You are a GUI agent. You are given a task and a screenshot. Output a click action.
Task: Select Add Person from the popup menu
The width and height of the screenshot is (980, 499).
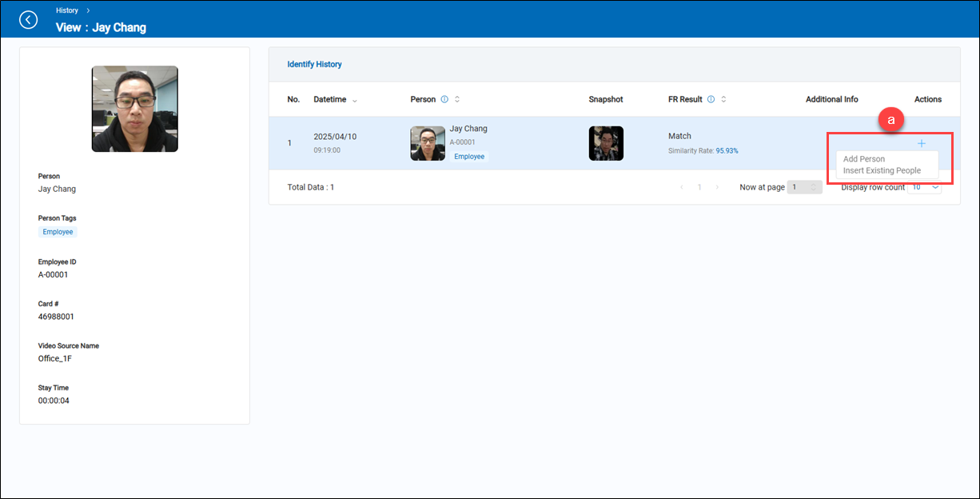864,159
